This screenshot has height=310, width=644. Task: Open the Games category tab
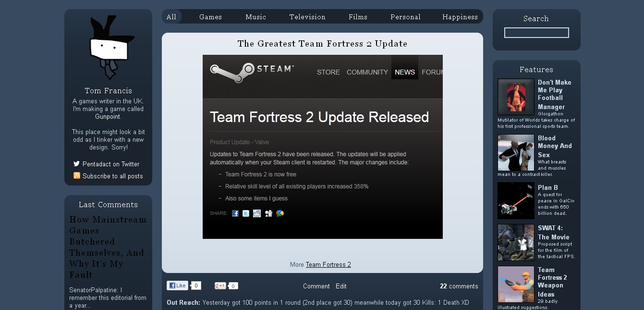pos(210,17)
